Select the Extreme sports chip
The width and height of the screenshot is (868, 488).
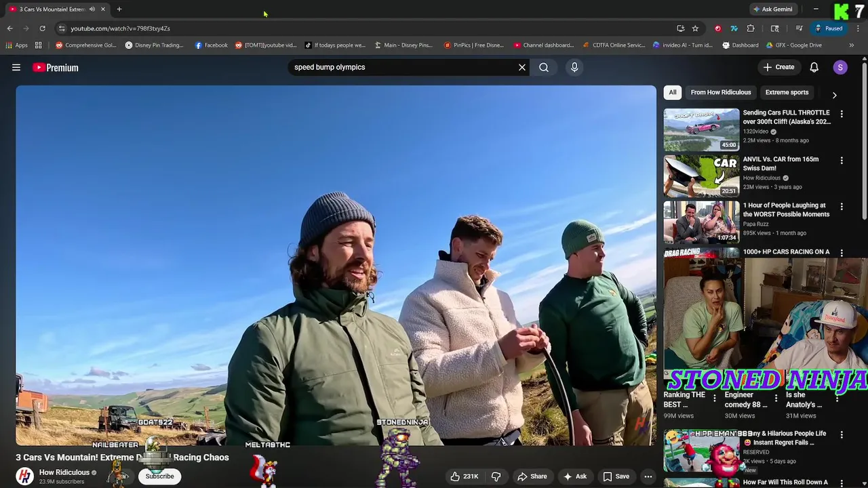tap(787, 92)
